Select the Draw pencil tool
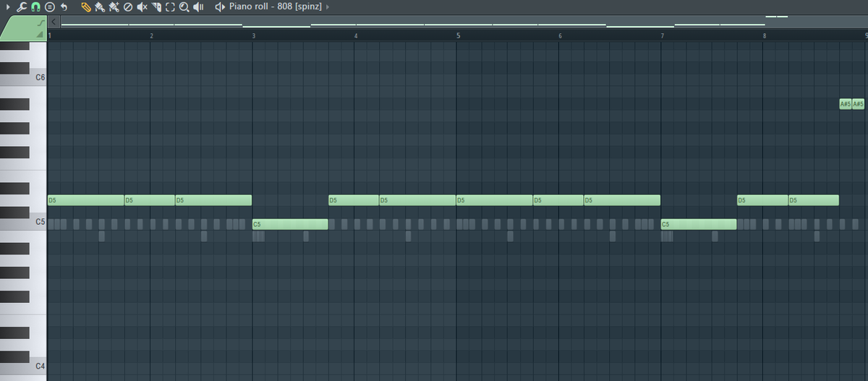This screenshot has width=868, height=381. pos(86,7)
